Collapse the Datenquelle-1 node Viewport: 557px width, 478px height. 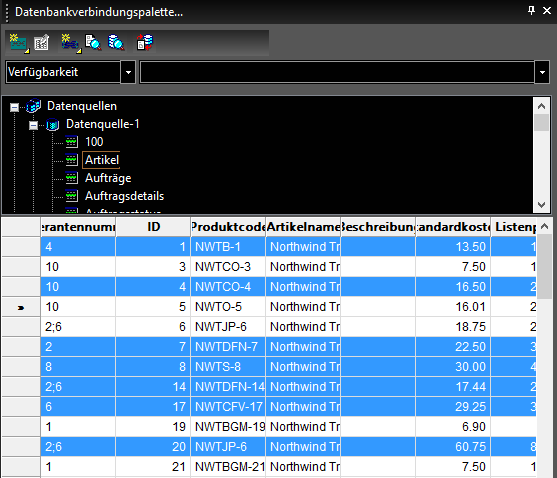(33, 125)
